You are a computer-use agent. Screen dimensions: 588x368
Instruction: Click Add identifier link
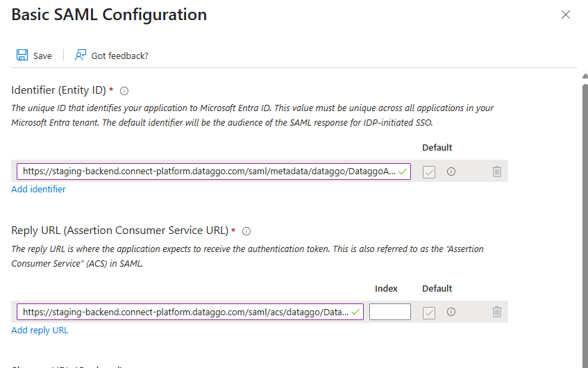pos(38,189)
